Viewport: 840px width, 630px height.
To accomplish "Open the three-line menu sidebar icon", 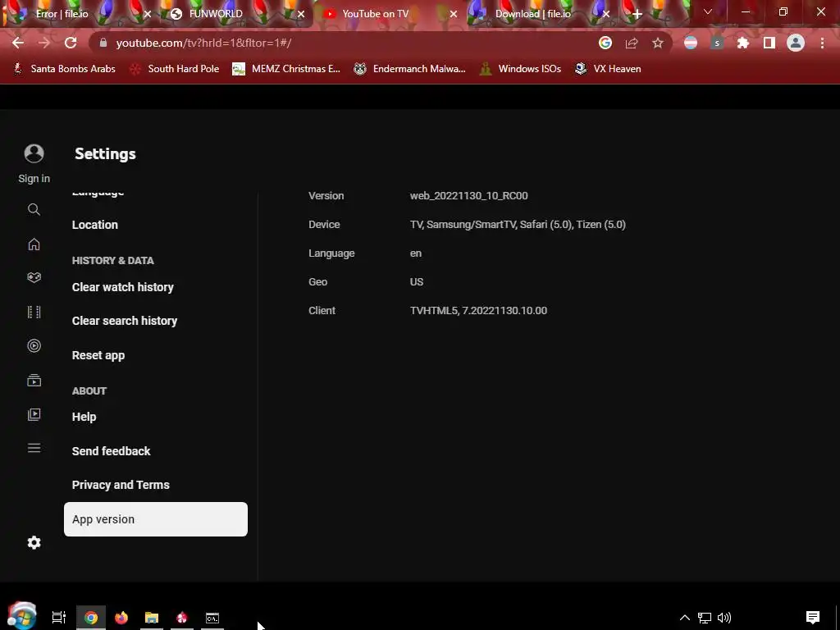I will tap(34, 448).
